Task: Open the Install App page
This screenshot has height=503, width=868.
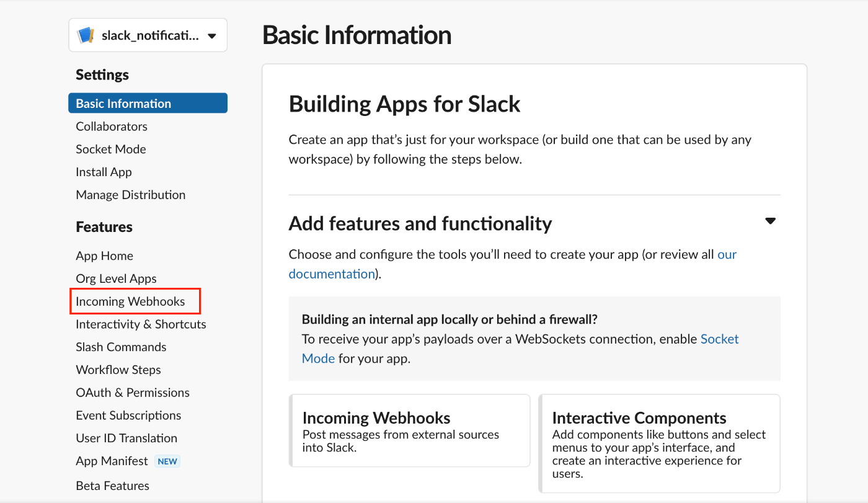Action: point(104,172)
